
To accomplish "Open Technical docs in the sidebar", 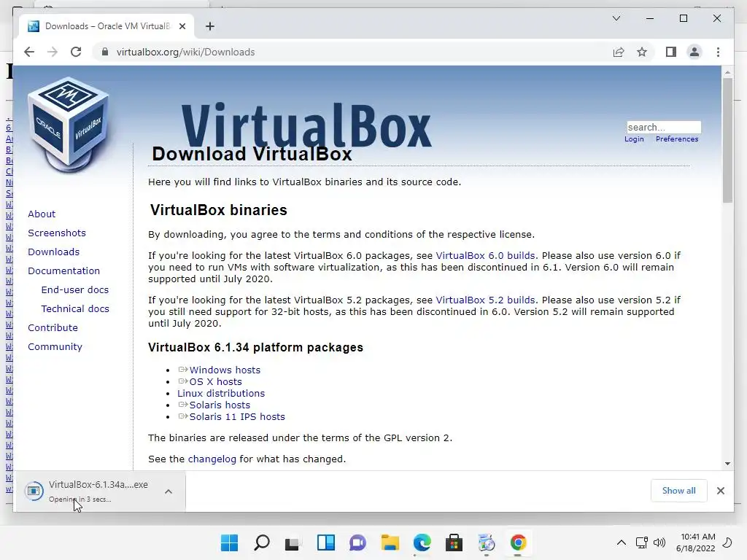I will (x=75, y=309).
